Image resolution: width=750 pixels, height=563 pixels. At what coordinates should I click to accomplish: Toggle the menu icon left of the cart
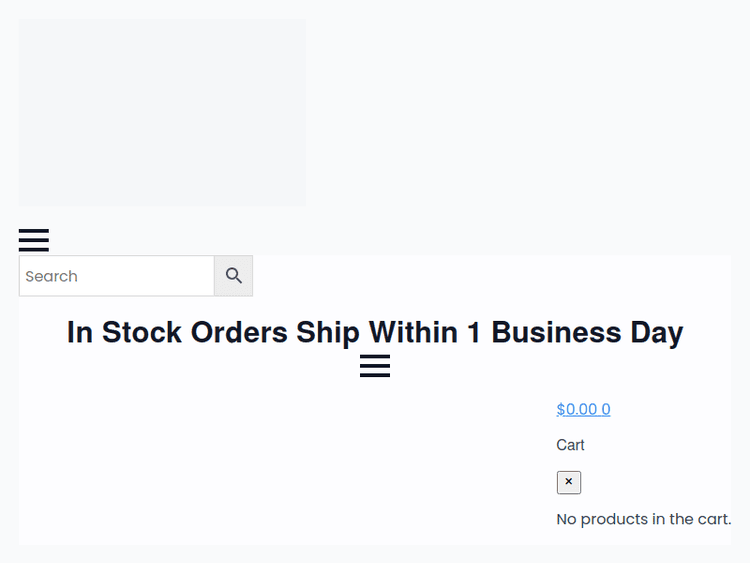point(375,366)
